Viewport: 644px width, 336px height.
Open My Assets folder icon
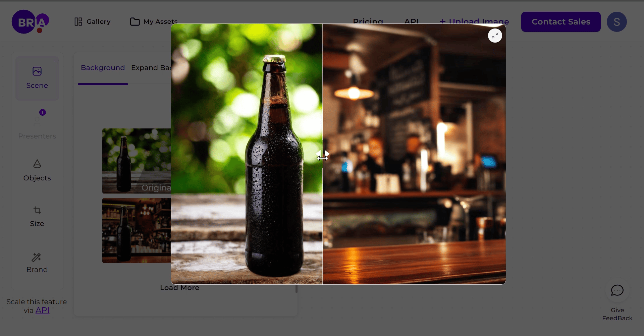(x=135, y=21)
